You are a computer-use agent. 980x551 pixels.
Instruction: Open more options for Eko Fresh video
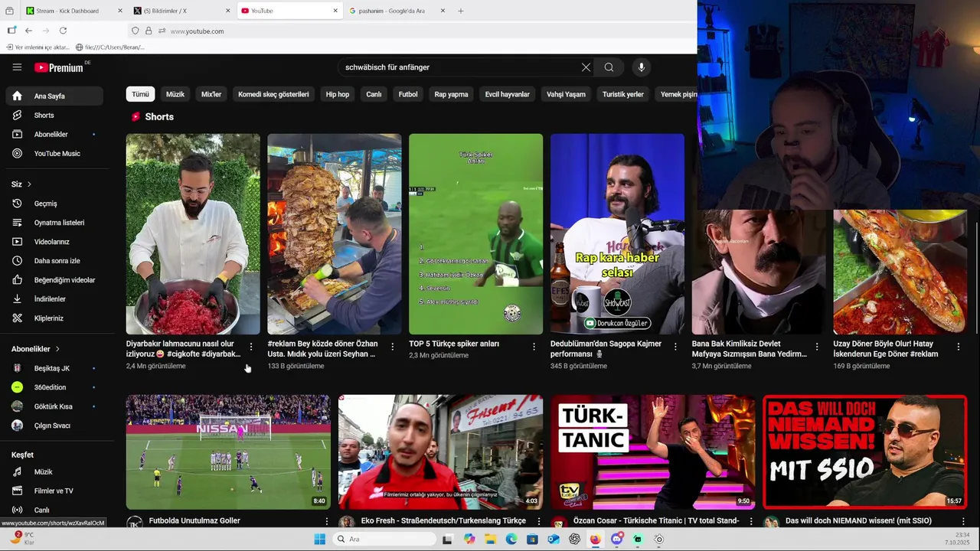click(538, 521)
